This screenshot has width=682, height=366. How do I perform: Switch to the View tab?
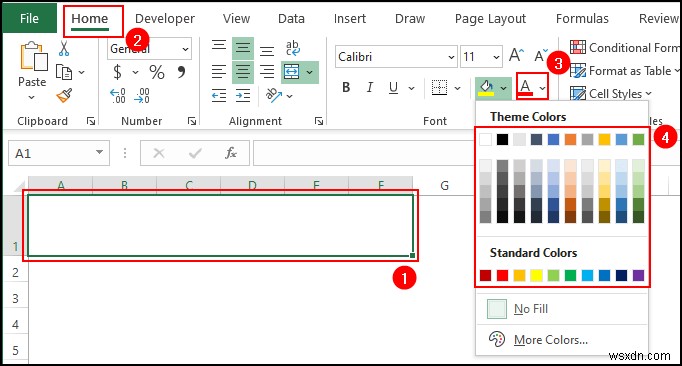point(237,18)
